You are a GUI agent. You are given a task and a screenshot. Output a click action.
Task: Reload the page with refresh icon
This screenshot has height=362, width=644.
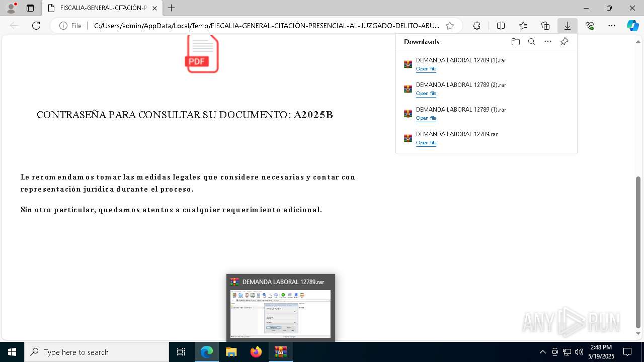[x=36, y=26]
